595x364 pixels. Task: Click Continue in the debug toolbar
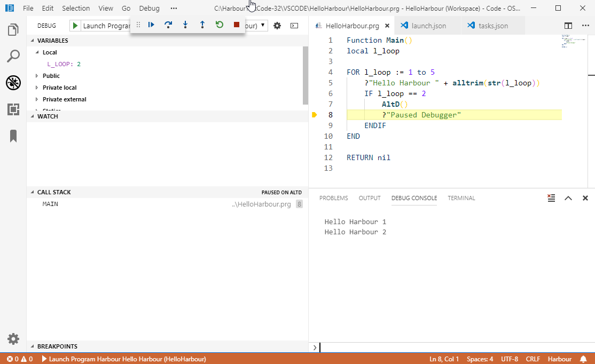coord(151,25)
